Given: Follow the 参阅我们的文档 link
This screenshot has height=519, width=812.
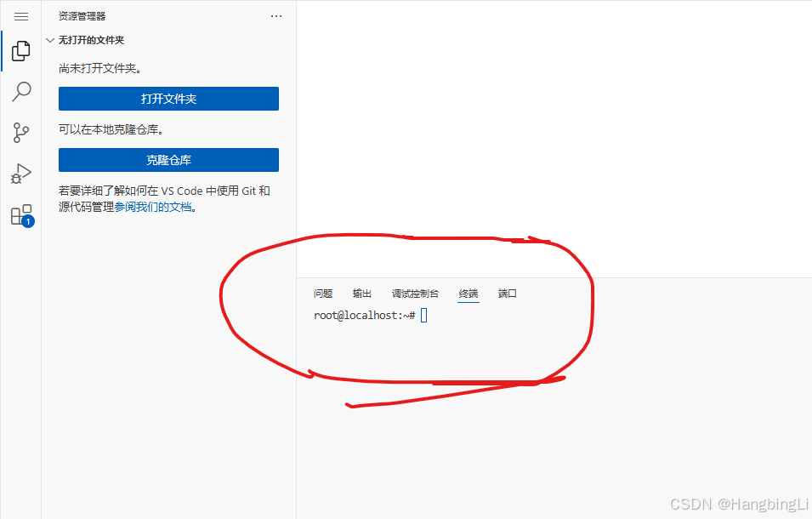Looking at the screenshot, I should [x=153, y=208].
